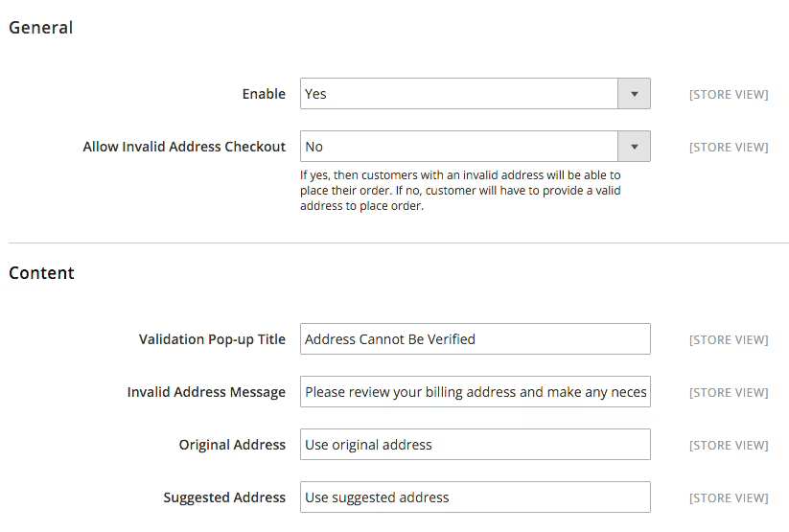Image resolution: width=789 pixels, height=532 pixels.
Task: Click the Suggested Address input field
Action: pos(475,497)
